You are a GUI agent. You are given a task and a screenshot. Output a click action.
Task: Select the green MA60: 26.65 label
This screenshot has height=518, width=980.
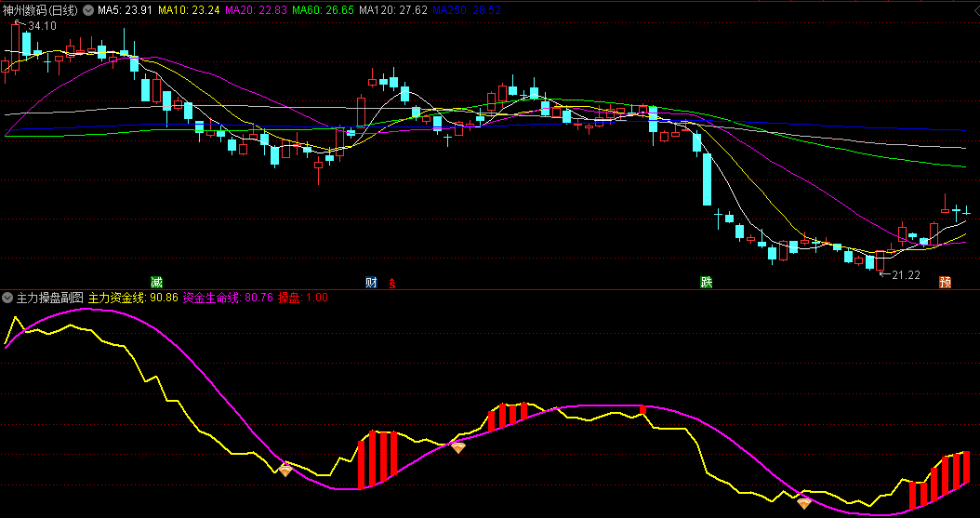pos(324,10)
